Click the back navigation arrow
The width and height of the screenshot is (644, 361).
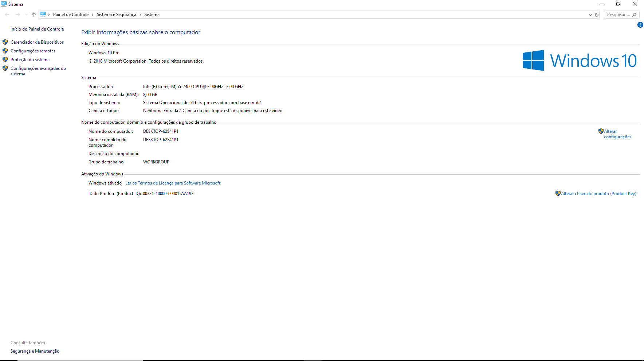point(7,15)
